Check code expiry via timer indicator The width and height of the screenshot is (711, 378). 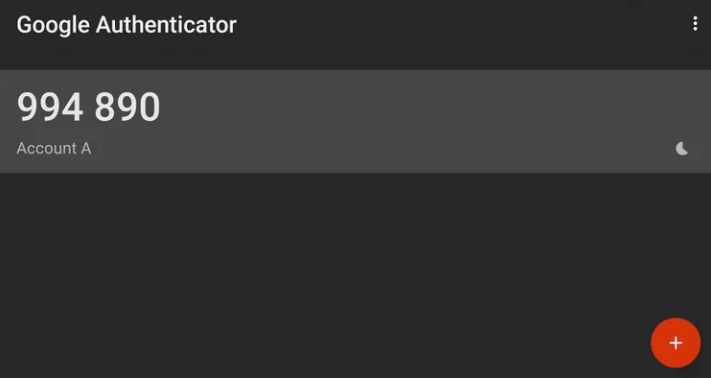(x=682, y=148)
